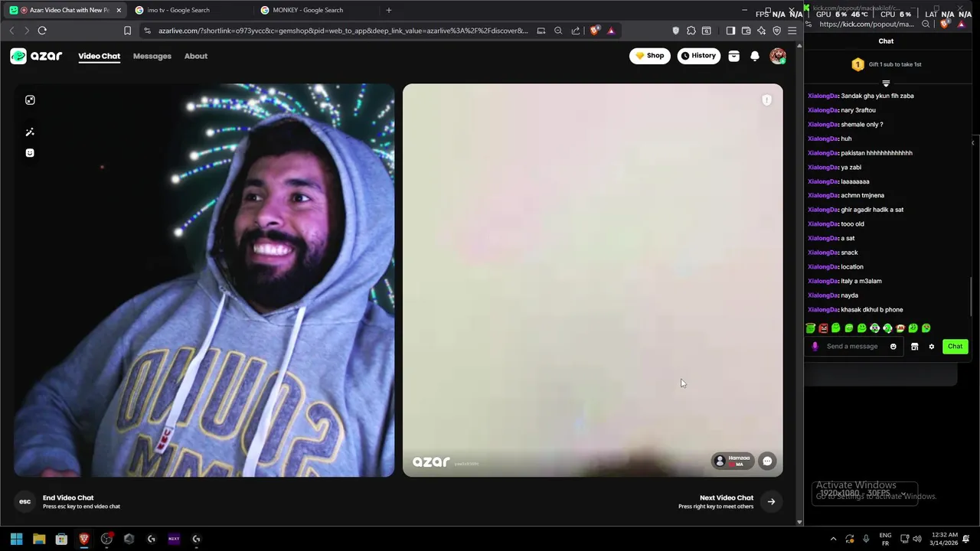This screenshot has height=551, width=980.
Task: Bookmark this page
Action: [x=127, y=31]
